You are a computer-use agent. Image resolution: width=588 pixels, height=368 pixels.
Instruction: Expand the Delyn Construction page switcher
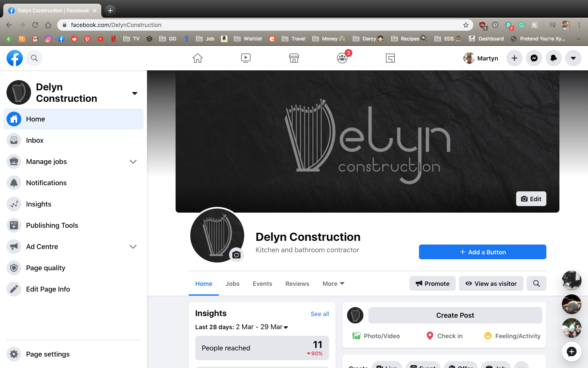(135, 93)
